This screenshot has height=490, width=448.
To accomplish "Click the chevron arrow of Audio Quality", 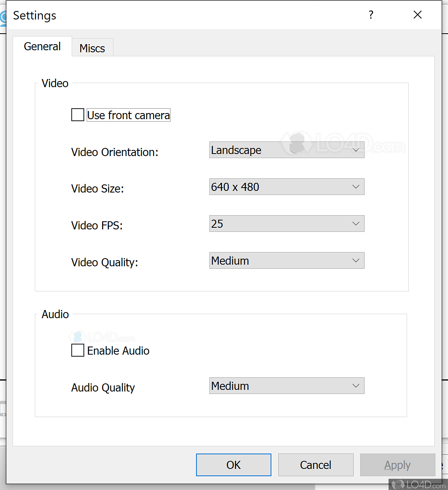I will pyautogui.click(x=356, y=386).
